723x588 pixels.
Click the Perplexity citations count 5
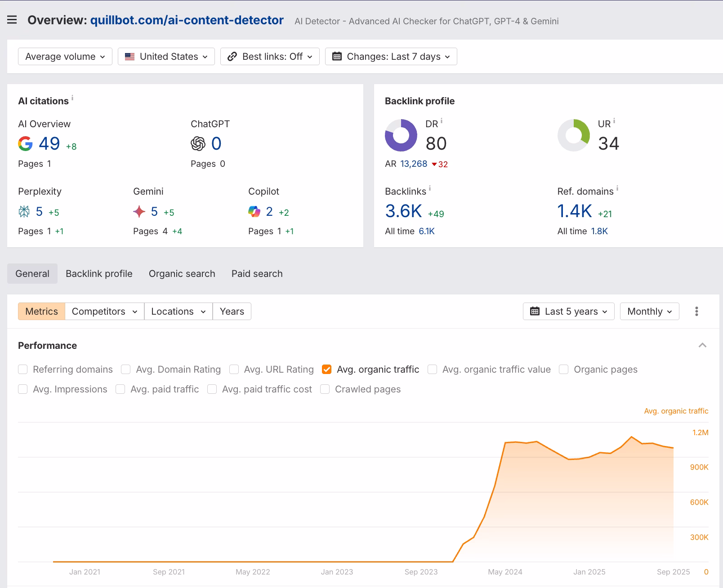click(39, 211)
